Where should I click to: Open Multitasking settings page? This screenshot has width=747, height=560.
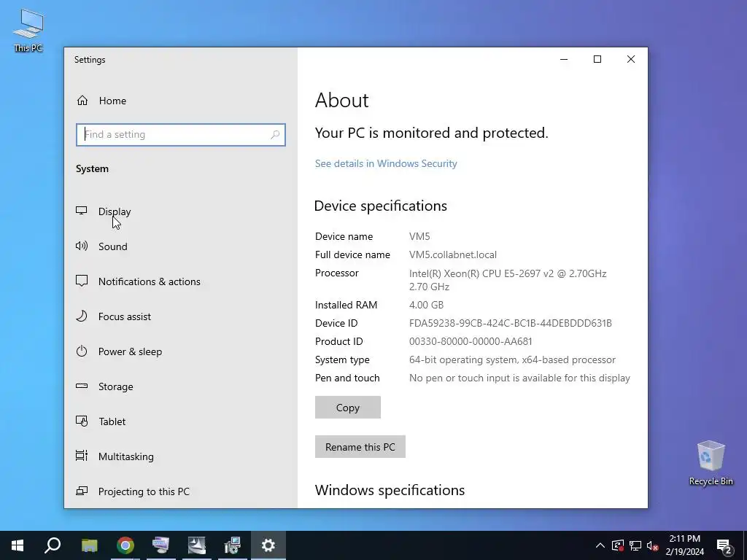[125, 456]
